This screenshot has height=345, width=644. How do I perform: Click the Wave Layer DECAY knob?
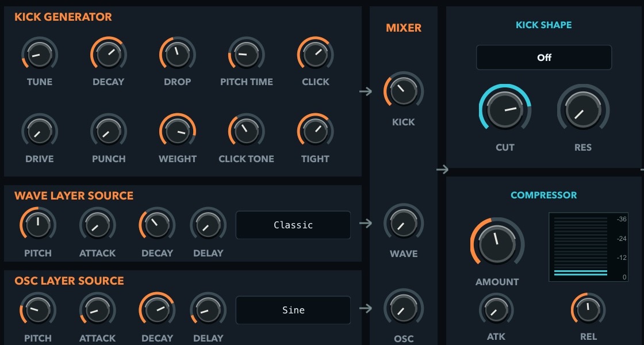pyautogui.click(x=157, y=225)
